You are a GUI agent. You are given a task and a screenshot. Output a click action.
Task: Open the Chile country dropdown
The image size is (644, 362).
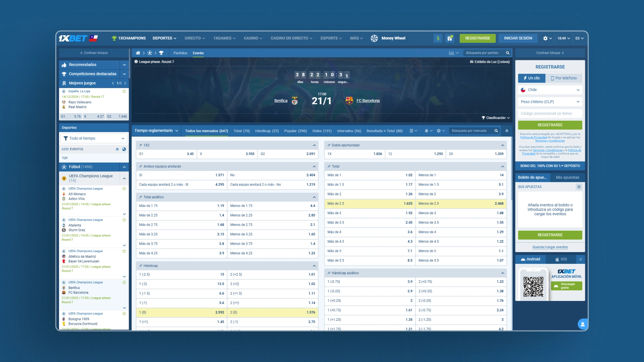click(550, 90)
